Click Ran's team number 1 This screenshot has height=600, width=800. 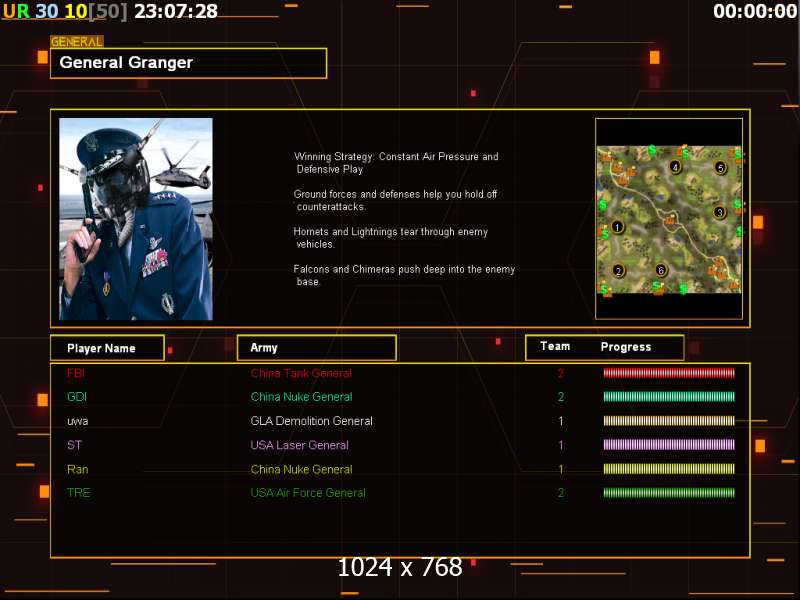point(561,469)
